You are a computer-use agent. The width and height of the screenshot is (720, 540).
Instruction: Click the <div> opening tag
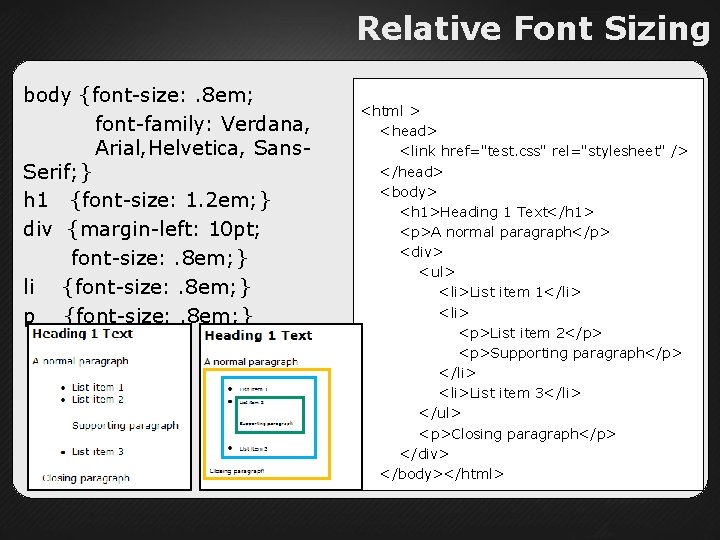tap(421, 252)
